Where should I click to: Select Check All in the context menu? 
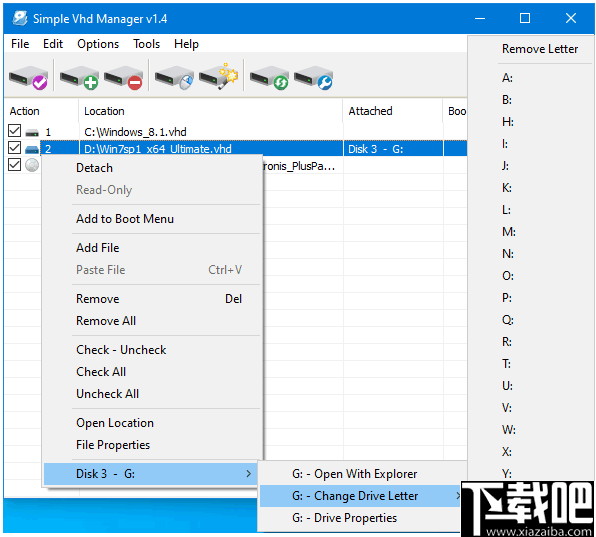(152, 372)
